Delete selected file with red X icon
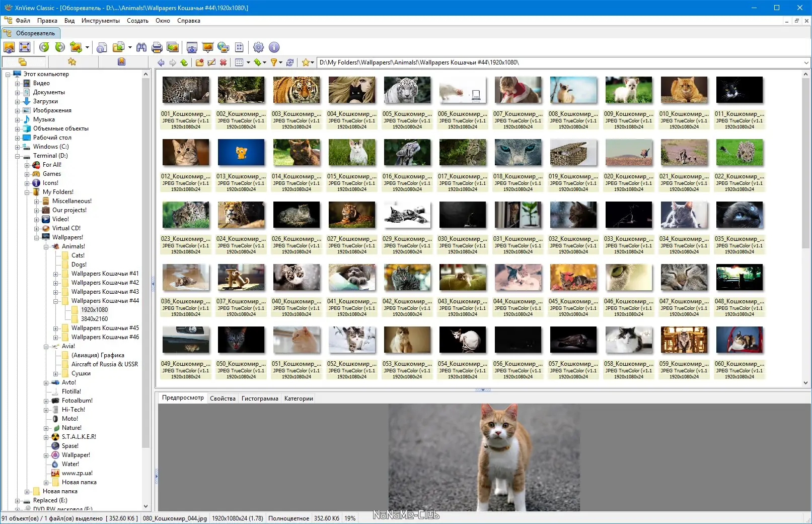Viewport: 812px width, 524px height. [x=224, y=62]
